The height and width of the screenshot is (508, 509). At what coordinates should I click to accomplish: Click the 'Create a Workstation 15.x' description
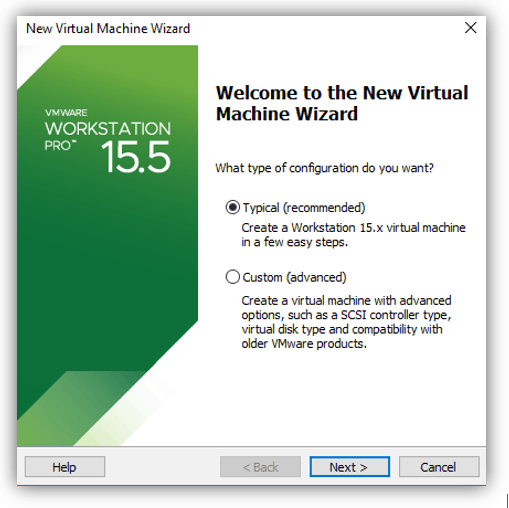[353, 235]
